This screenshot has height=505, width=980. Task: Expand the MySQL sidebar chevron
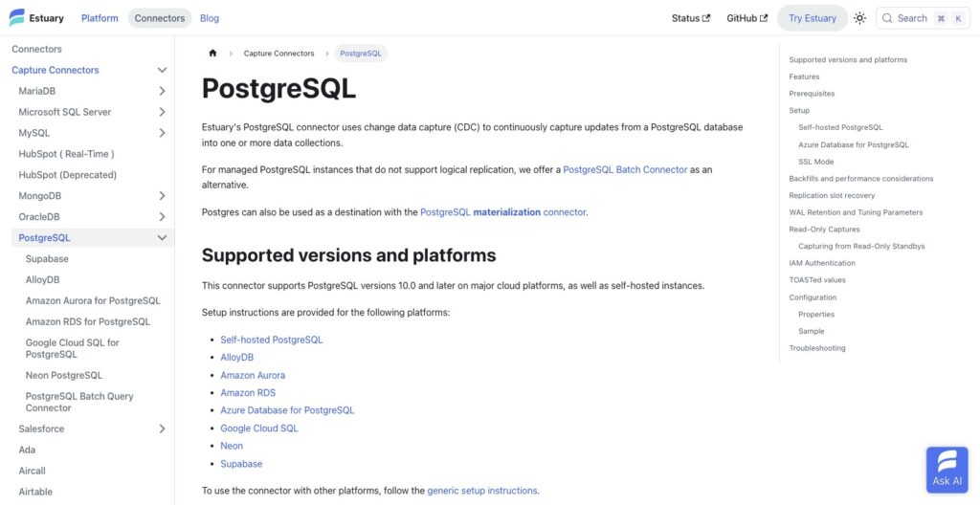[162, 133]
